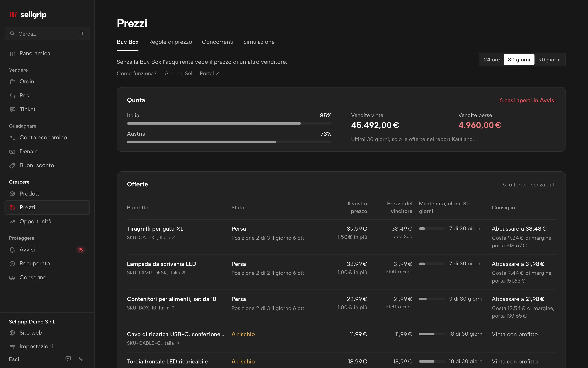The height and width of the screenshot is (368, 588).
Task: Click the Italia quota progress bar
Action: tap(229, 124)
